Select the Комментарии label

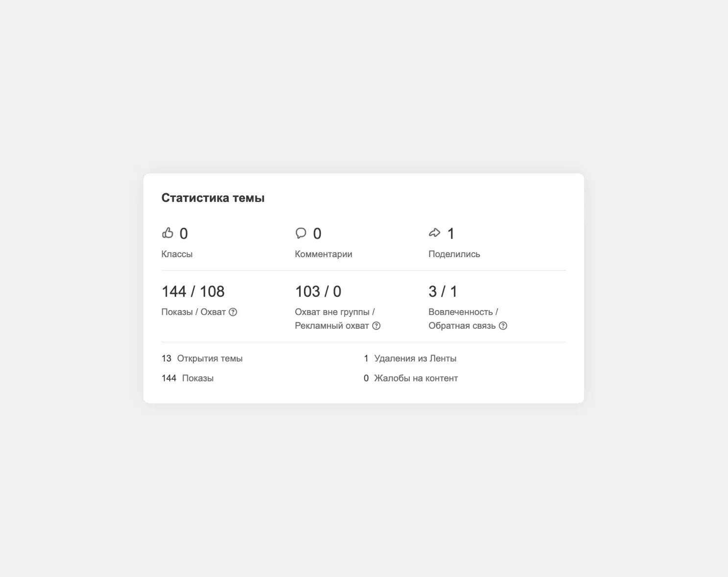(x=323, y=254)
